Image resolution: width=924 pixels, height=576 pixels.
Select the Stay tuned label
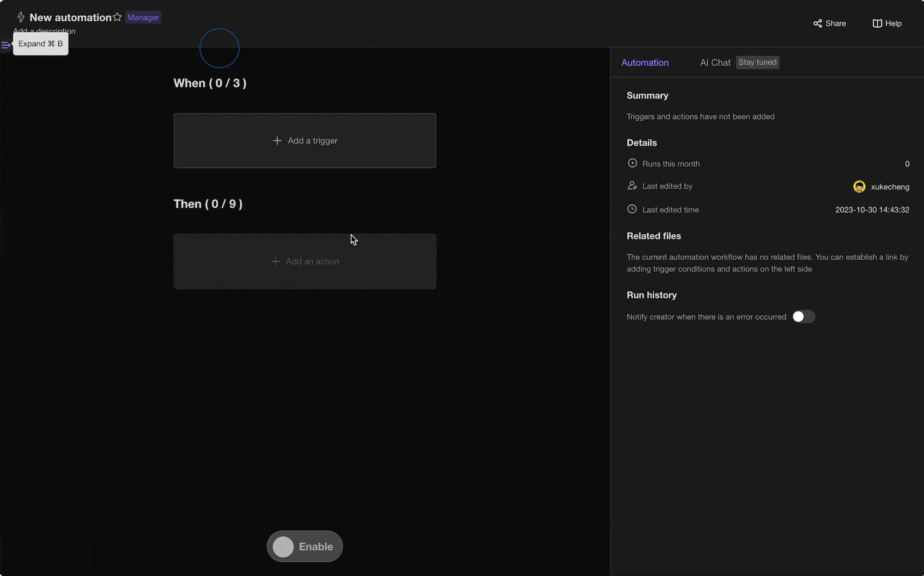[758, 62]
